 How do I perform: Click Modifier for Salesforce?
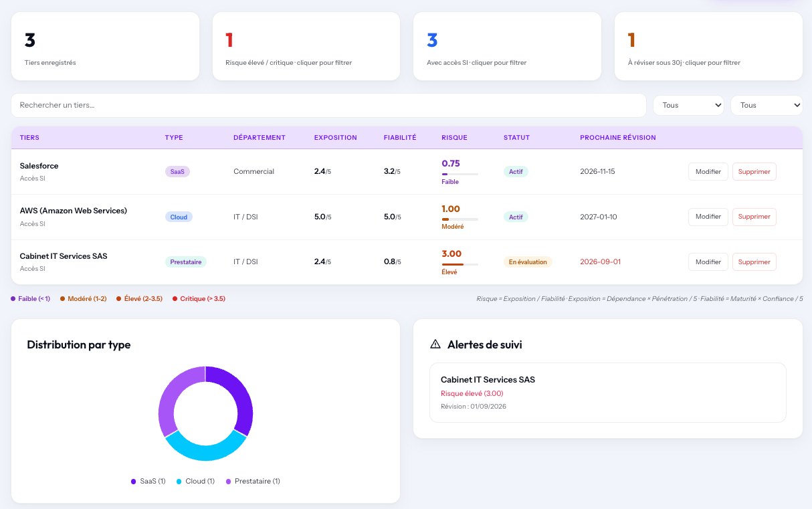[708, 172]
